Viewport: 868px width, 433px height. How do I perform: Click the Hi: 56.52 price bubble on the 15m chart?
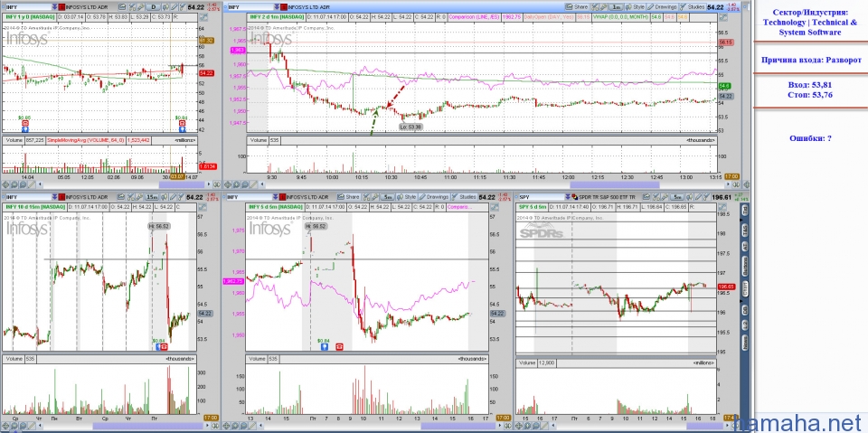(x=159, y=226)
